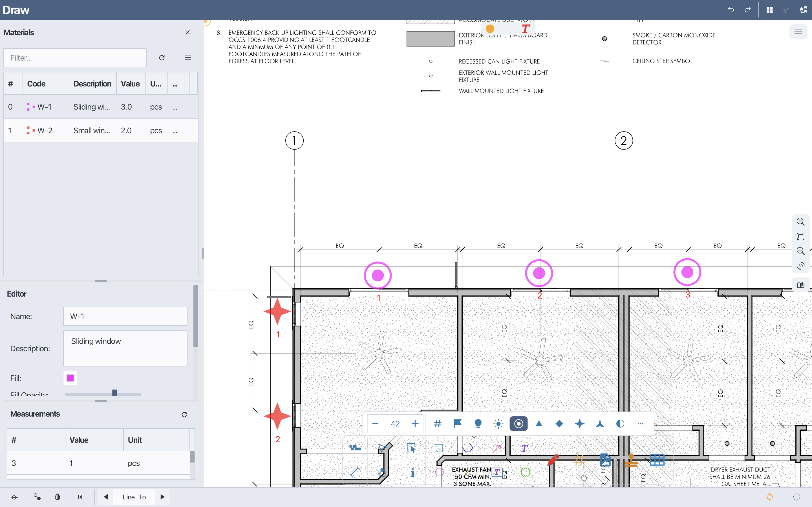This screenshot has height=507, width=812.
Task: Activate the orange stamp tool
Action: click(631, 461)
